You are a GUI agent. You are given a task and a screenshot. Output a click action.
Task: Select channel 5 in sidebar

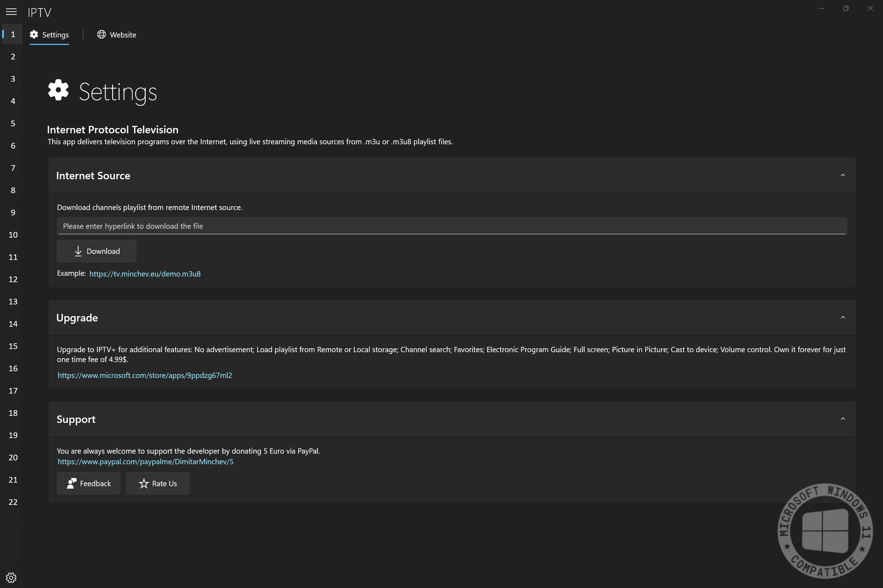(x=13, y=123)
